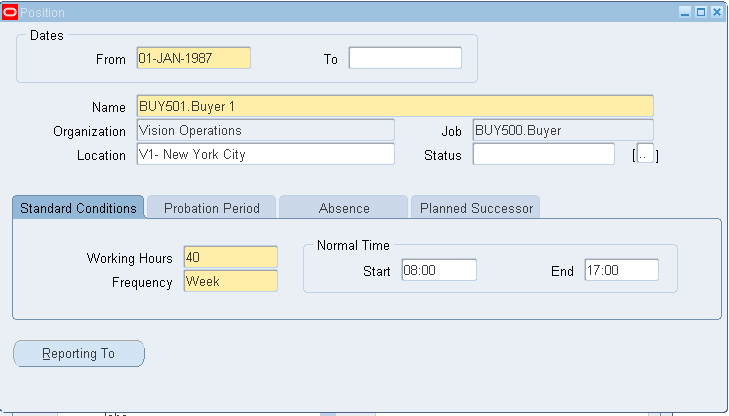Close the Position window
This screenshot has width=729, height=416.
click(717, 12)
